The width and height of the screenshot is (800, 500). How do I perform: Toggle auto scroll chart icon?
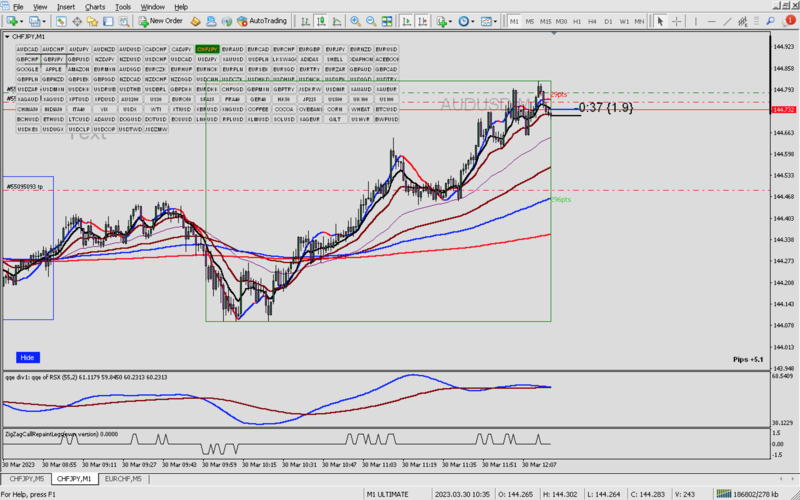click(407, 21)
